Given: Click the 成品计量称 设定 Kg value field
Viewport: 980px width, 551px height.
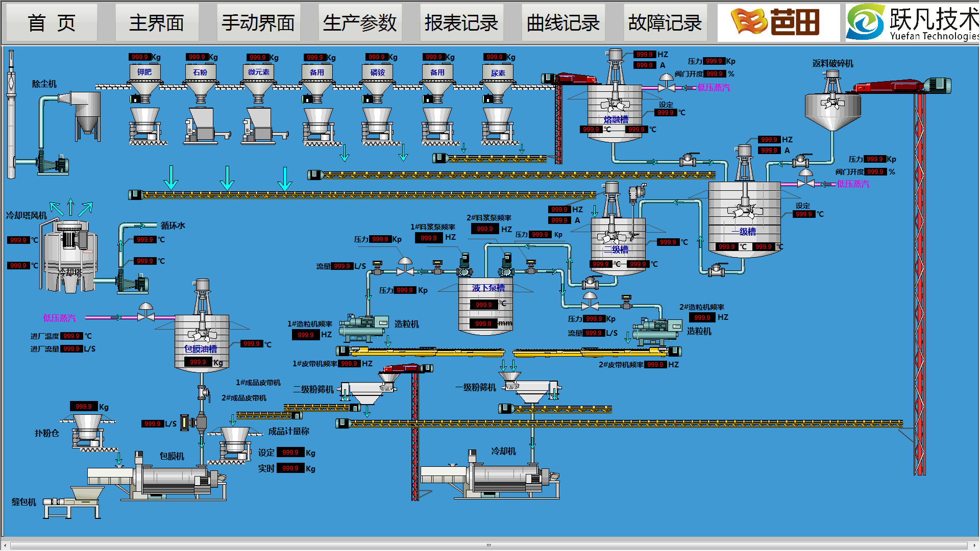Looking at the screenshot, I should (x=290, y=453).
